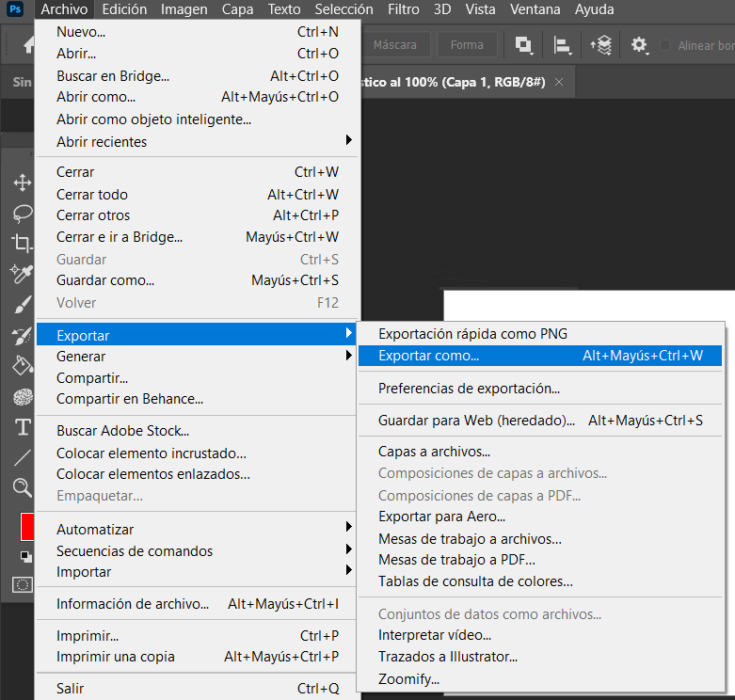Enable the Alinear bordes checkbox
The image size is (735, 700).
pyautogui.click(x=666, y=45)
